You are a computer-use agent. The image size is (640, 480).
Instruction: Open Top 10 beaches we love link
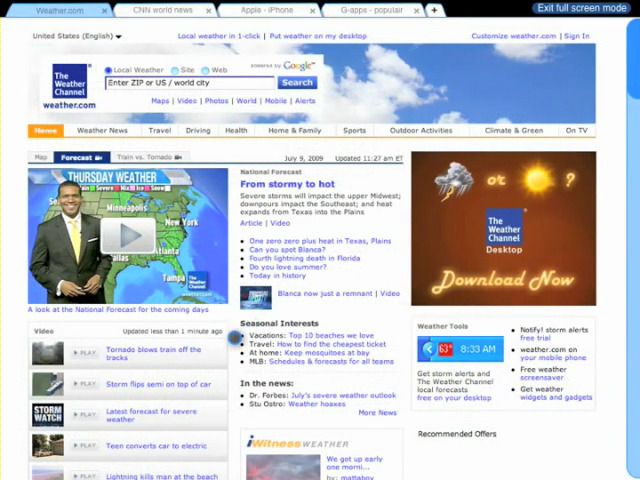pyautogui.click(x=331, y=336)
